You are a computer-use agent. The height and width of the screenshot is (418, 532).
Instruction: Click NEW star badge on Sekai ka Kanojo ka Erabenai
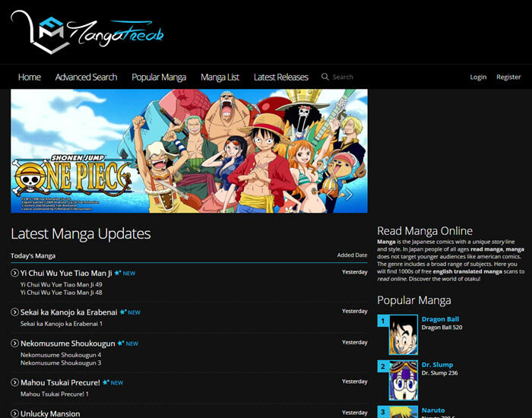(130, 312)
